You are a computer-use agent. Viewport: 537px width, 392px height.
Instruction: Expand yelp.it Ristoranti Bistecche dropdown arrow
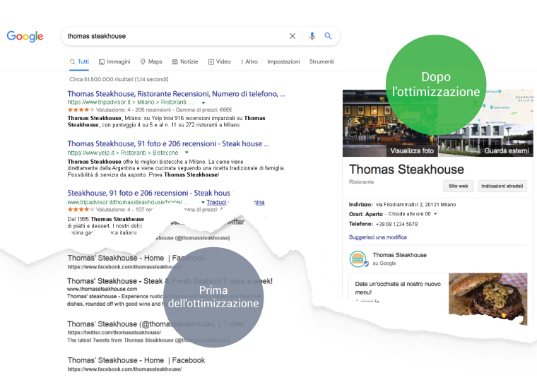point(187,153)
